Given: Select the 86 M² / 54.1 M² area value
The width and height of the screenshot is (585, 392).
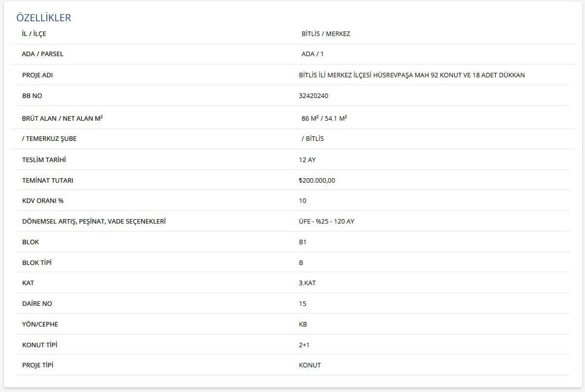Looking at the screenshot, I should coord(324,118).
